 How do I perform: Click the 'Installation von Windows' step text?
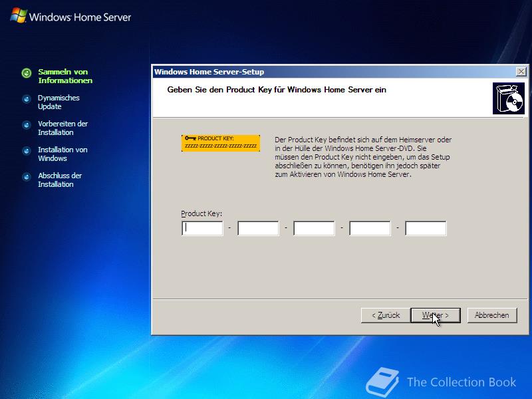[x=63, y=154]
